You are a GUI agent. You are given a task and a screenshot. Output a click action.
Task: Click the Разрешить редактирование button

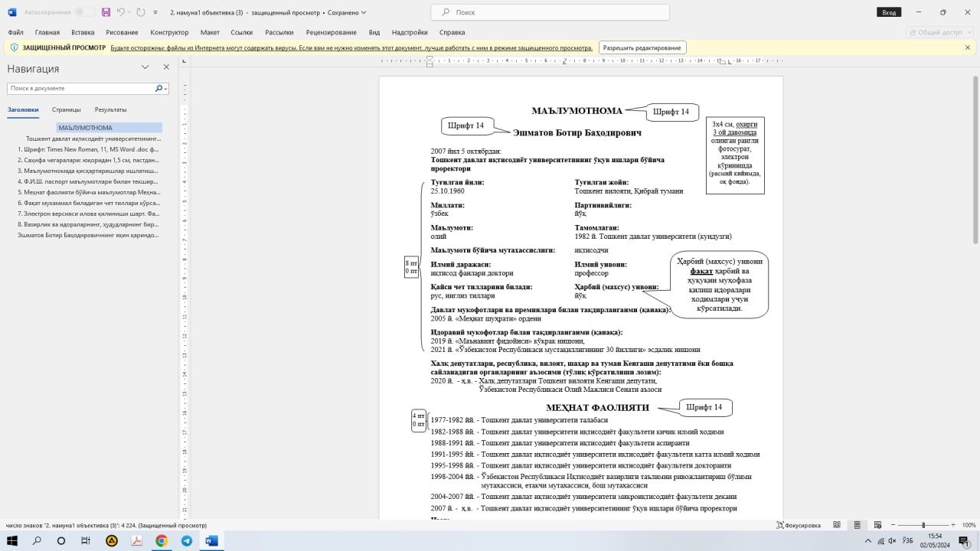click(642, 47)
